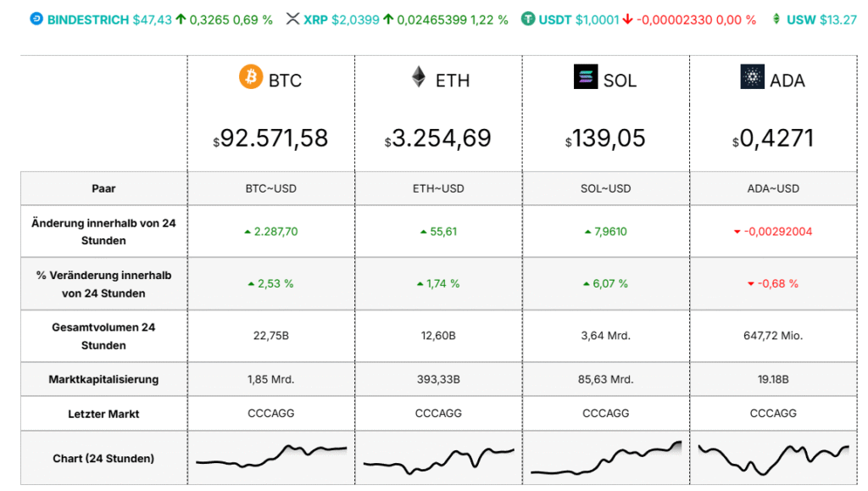Viewport: 868px width, 491px height.
Task: Click the BINDESTRICH coin ticker icon
Action: point(36,20)
